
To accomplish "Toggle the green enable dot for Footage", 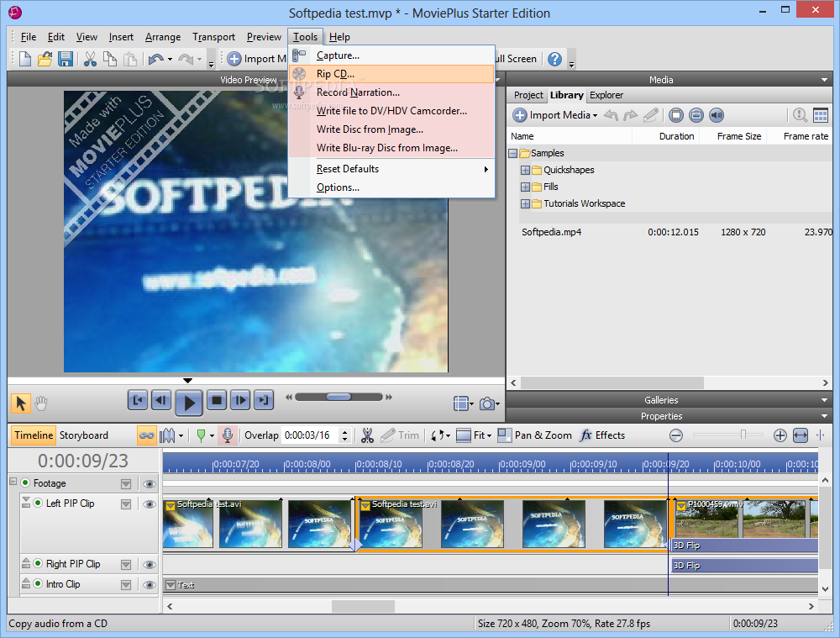I will pos(24,482).
